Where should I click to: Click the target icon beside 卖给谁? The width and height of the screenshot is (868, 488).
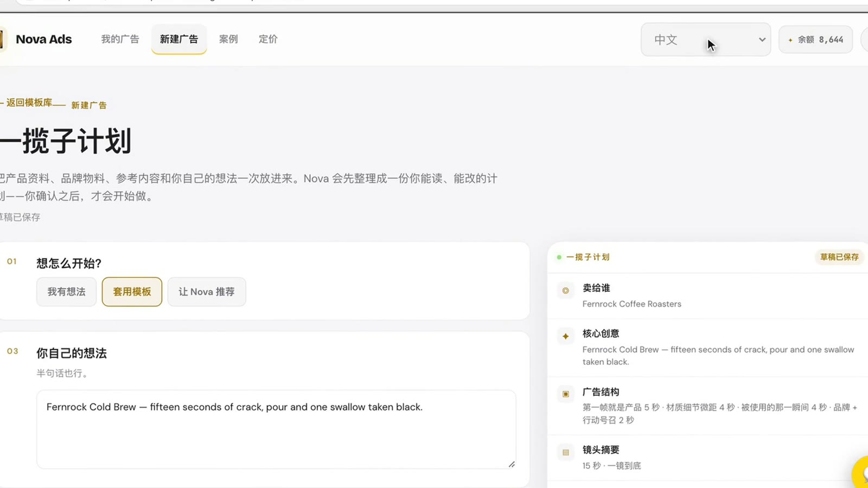tap(565, 291)
